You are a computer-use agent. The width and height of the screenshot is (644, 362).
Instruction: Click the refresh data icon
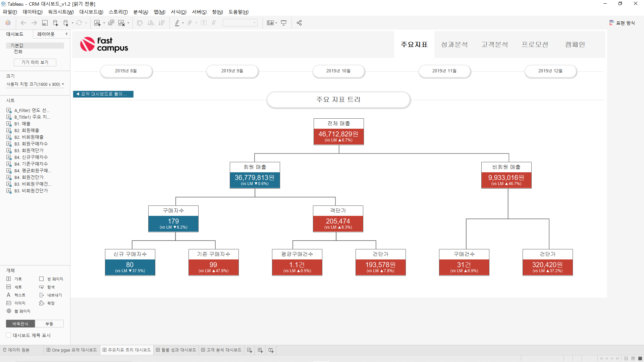pos(79,23)
